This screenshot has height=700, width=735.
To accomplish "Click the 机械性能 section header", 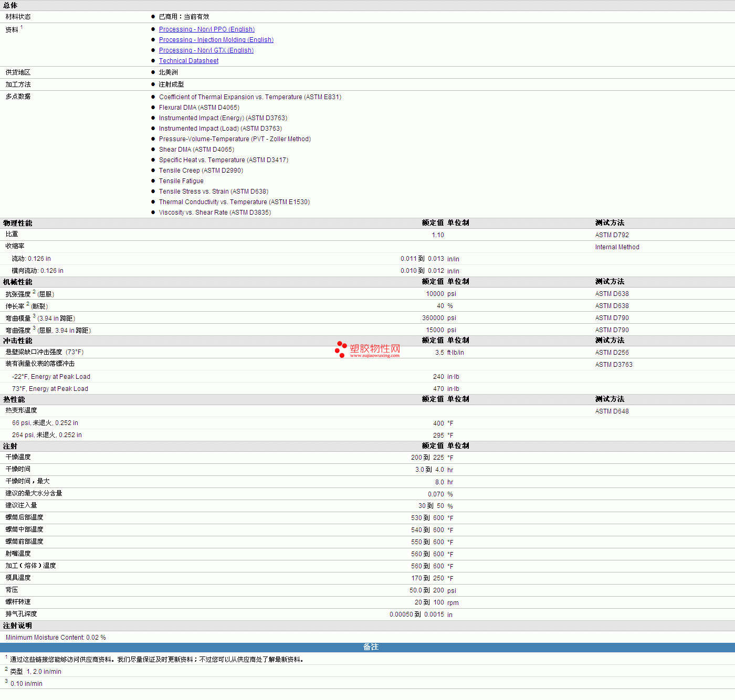I will click(17, 282).
